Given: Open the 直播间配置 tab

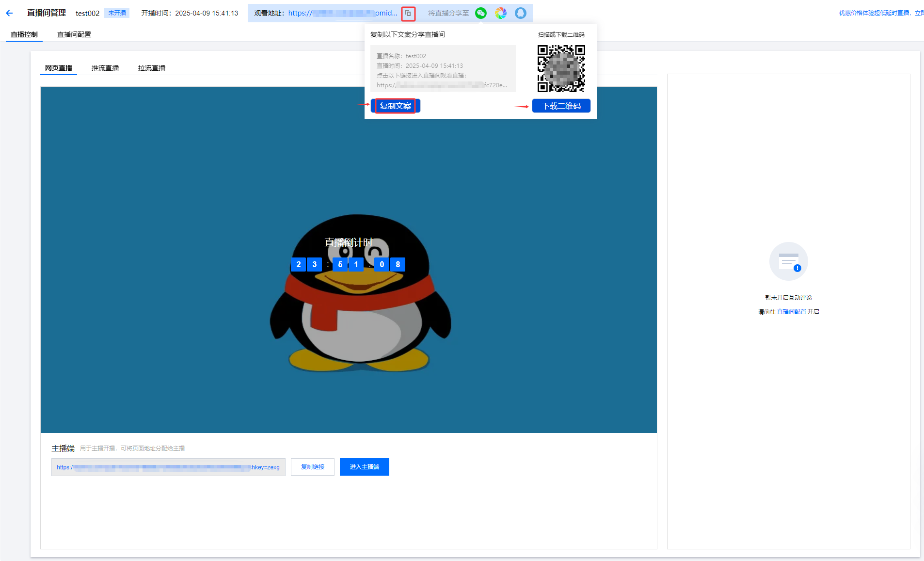Looking at the screenshot, I should point(74,34).
